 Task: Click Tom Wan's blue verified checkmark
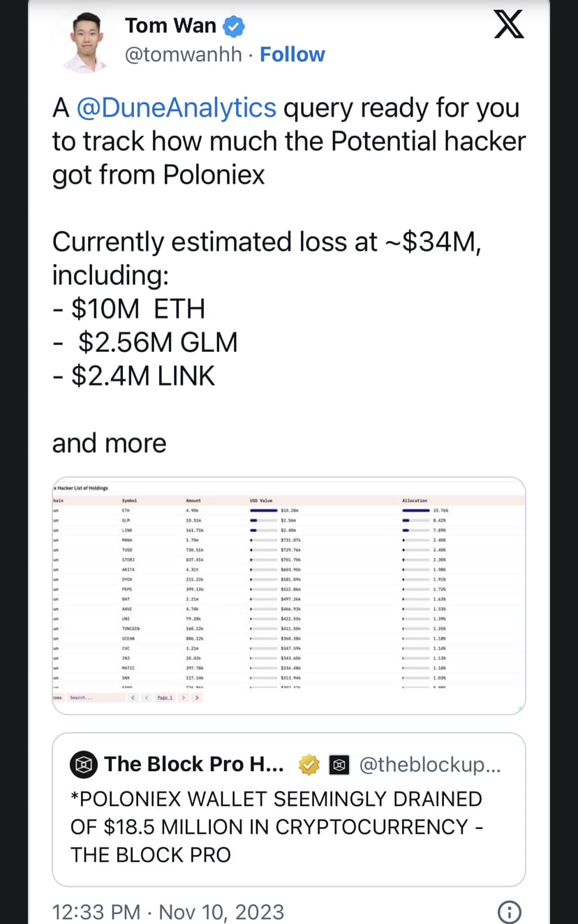(234, 25)
